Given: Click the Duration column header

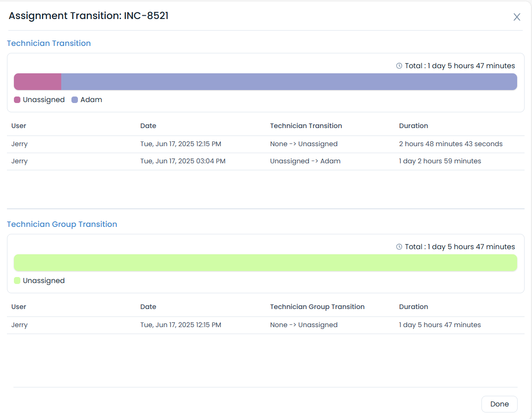Looking at the screenshot, I should click(x=413, y=126).
